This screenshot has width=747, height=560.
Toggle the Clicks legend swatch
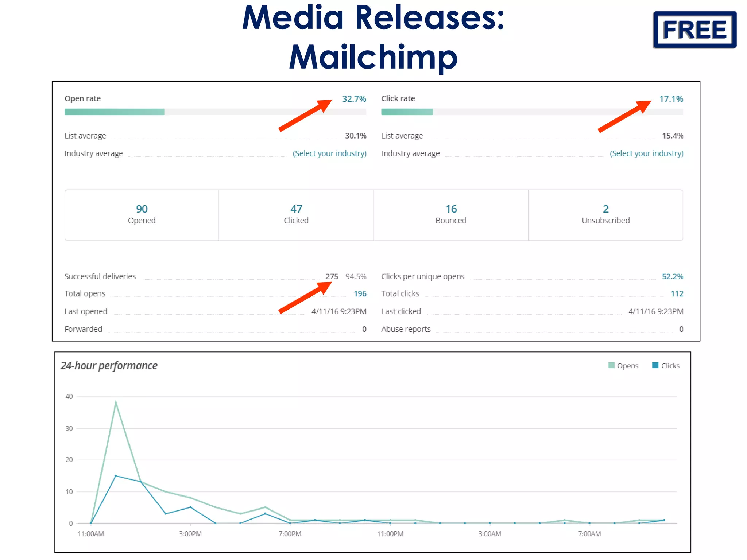655,365
